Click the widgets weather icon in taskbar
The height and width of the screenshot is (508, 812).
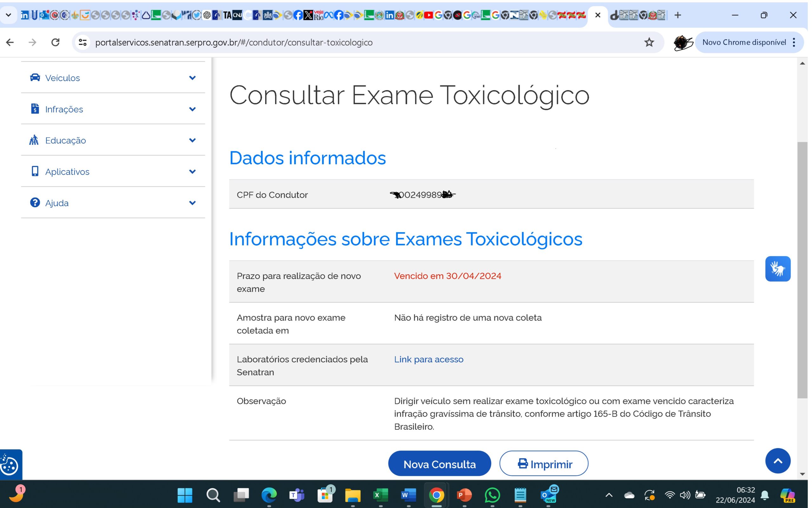coord(16,494)
